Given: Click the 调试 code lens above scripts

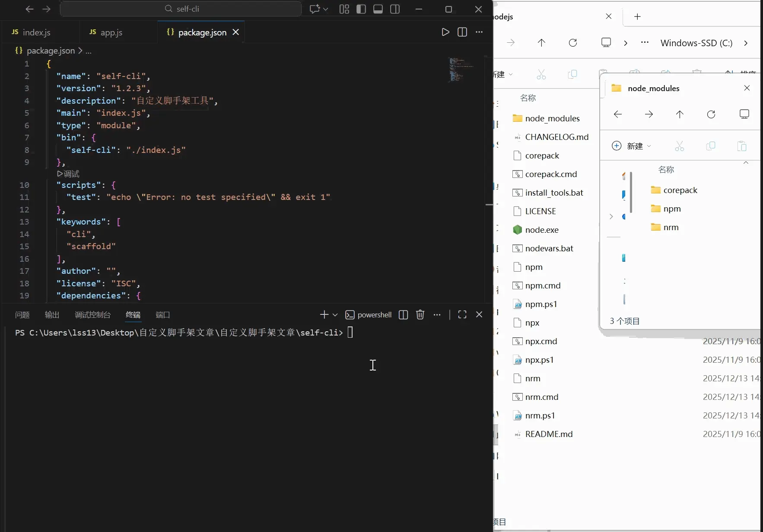Looking at the screenshot, I should click(x=68, y=174).
